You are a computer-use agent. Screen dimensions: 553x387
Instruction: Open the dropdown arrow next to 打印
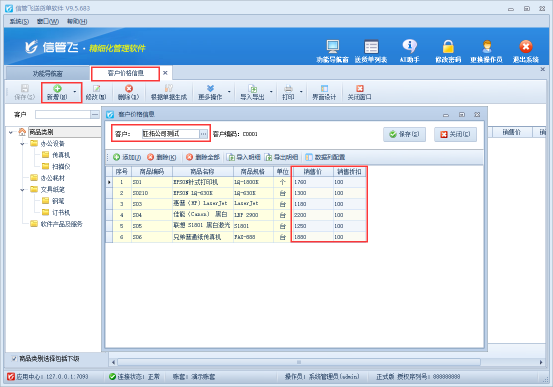(301, 92)
